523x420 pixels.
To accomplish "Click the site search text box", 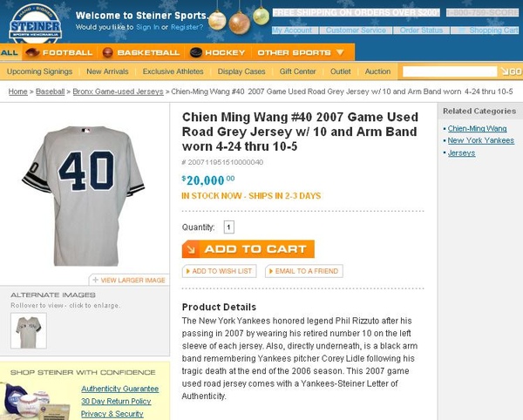I will click(450, 71).
